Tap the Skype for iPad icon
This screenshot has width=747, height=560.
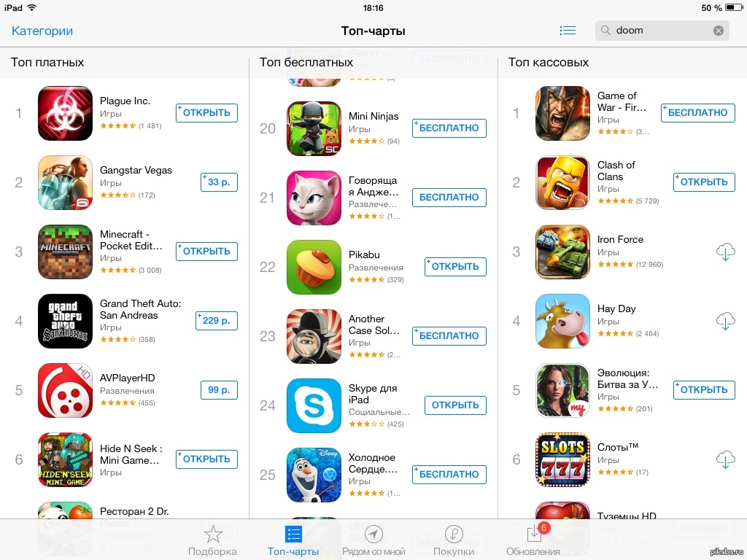click(x=314, y=405)
